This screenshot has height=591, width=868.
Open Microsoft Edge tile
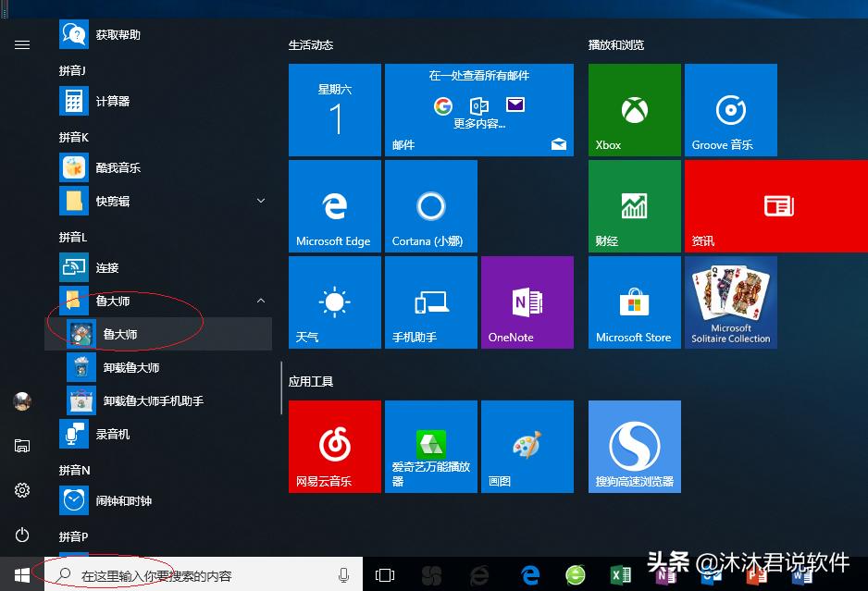[x=334, y=206]
